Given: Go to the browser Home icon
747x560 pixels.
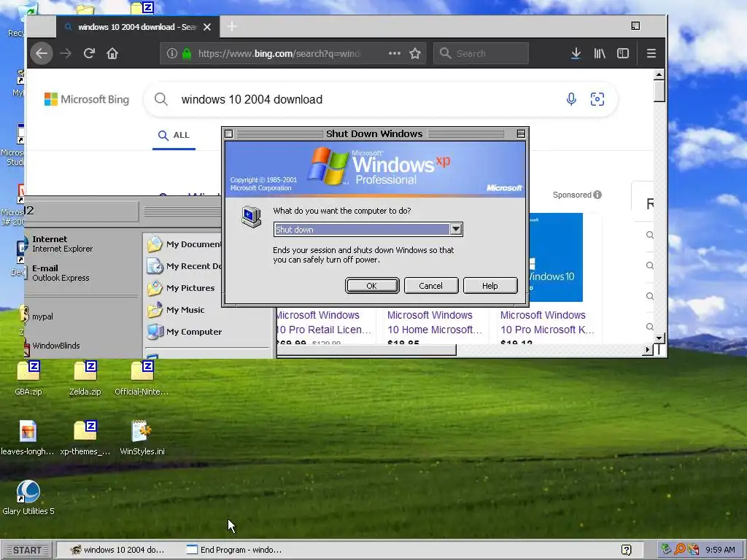Looking at the screenshot, I should tap(112, 53).
